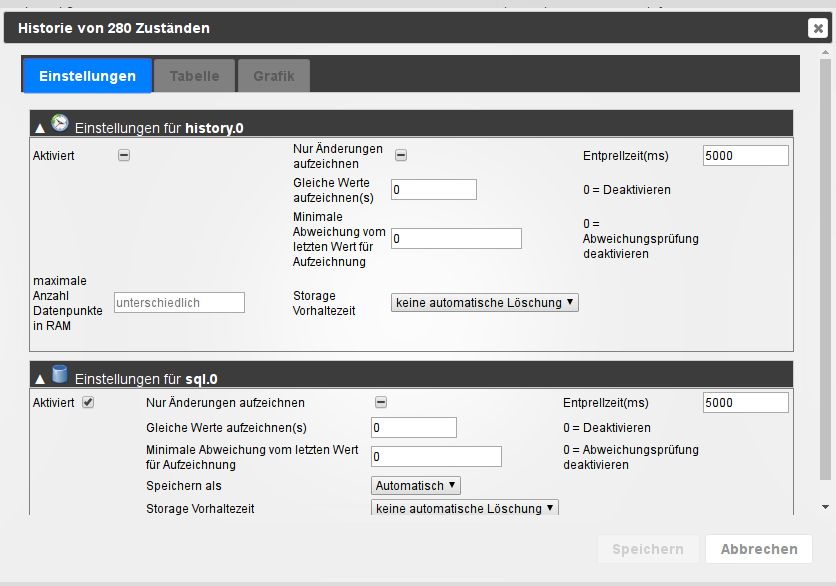Toggle Nur Änderungen aufzeichnen for history.0
This screenshot has width=836, height=586.
(x=400, y=155)
